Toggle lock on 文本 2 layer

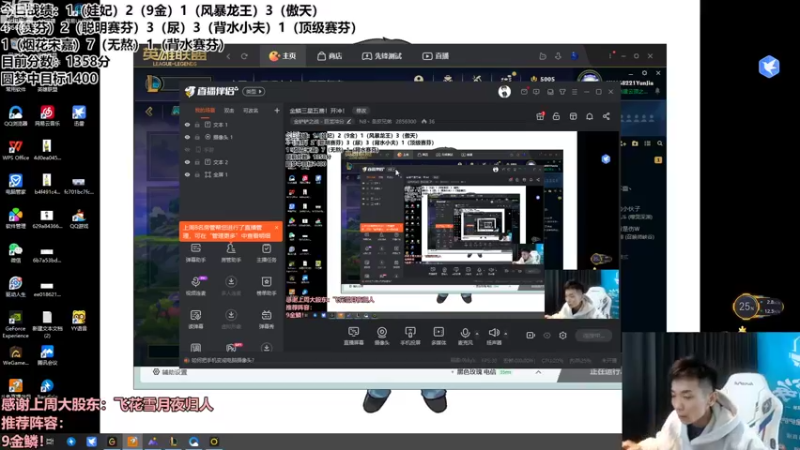(x=197, y=162)
